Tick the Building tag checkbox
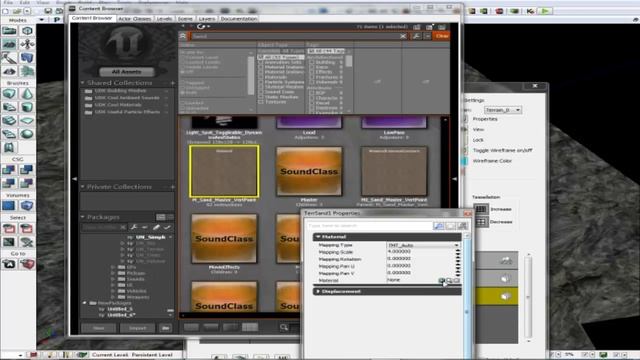The height and width of the screenshot is (360, 640). click(x=311, y=62)
